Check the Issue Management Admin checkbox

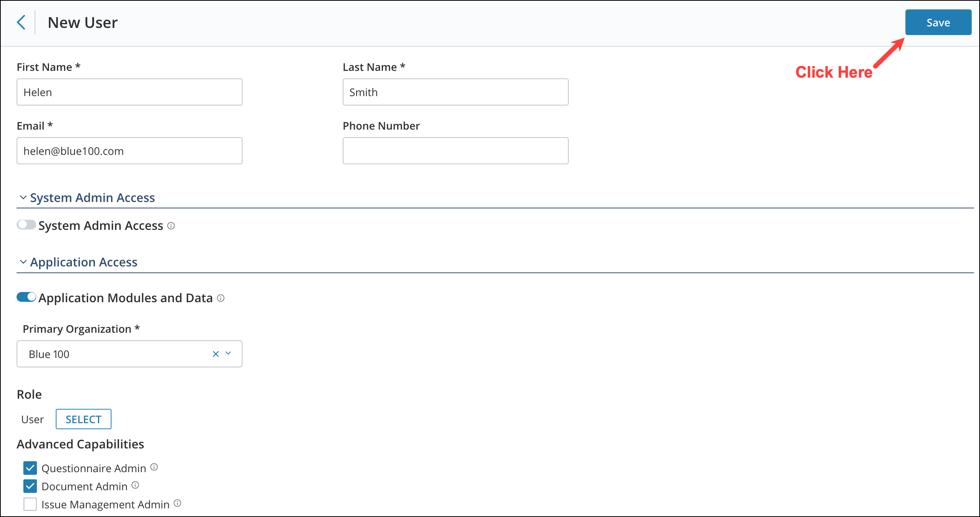point(30,504)
